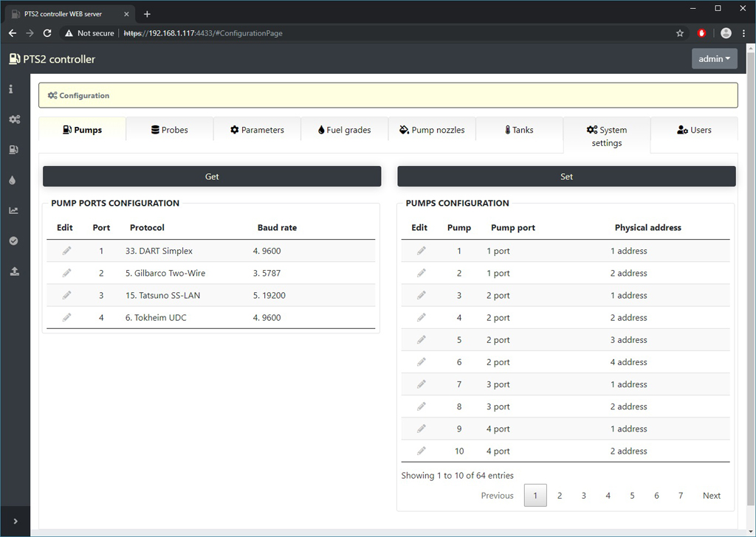Viewport: 756px width, 537px height.
Task: Click edit pencil for pump 5
Action: point(422,340)
